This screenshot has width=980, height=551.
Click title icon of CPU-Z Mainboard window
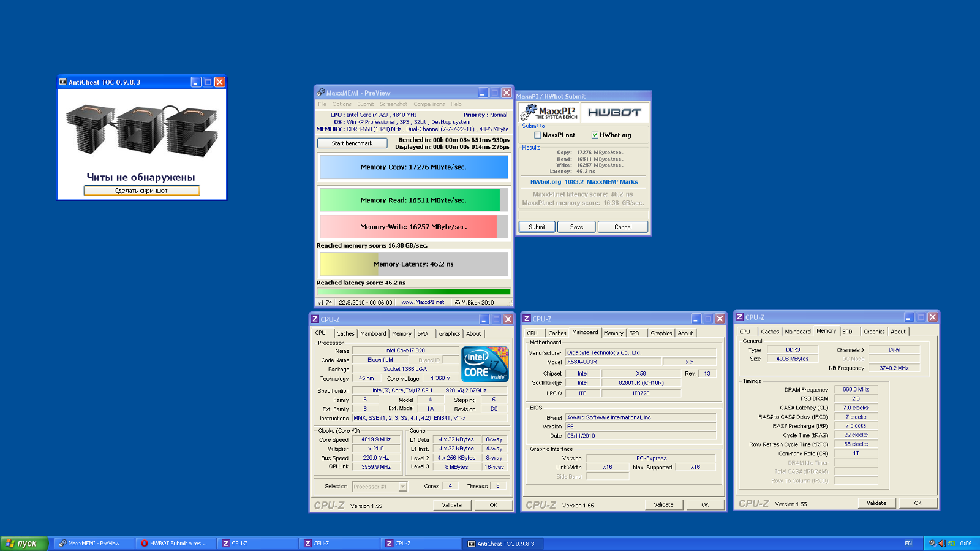527,319
